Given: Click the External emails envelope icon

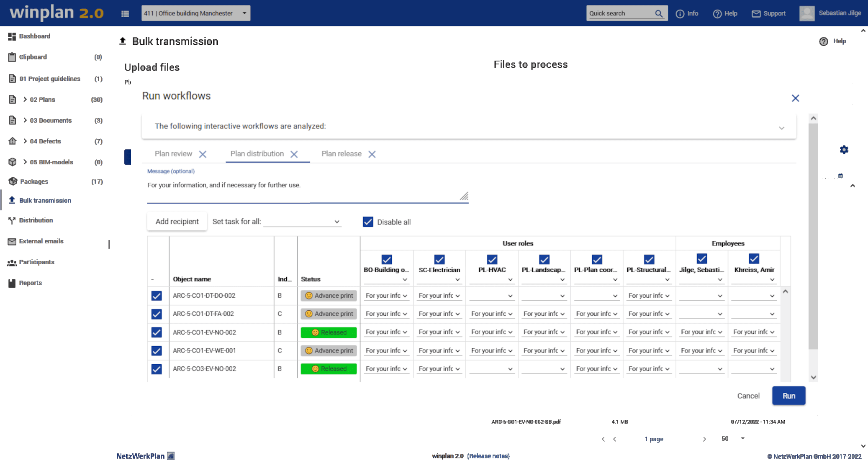Looking at the screenshot, I should pos(12,241).
